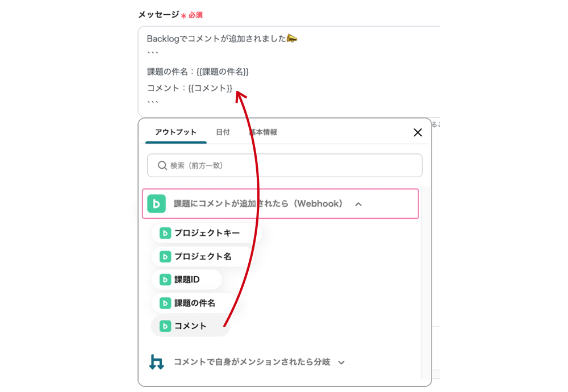Click the Backlog icon in Webhook header
Screen dimensions: 568x392
click(x=157, y=203)
